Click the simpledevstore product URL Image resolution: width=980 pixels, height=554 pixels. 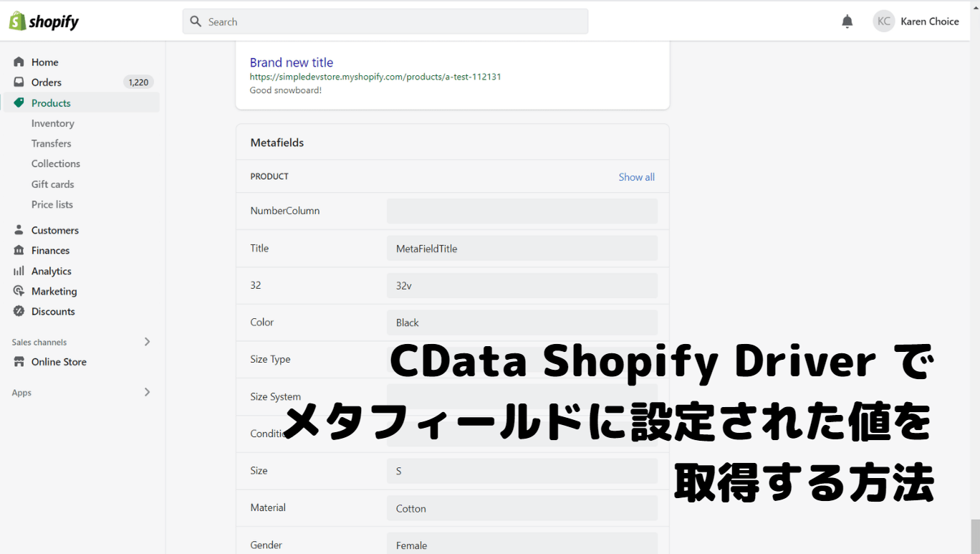[x=375, y=77]
